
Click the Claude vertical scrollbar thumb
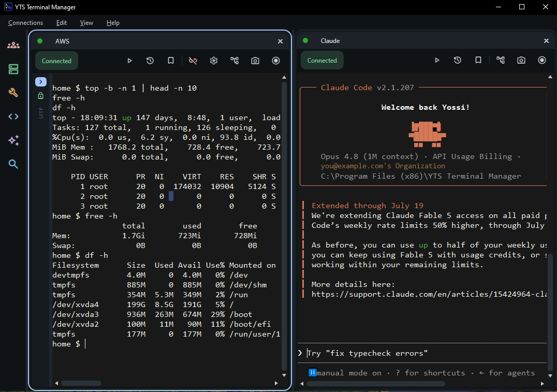pos(550,312)
